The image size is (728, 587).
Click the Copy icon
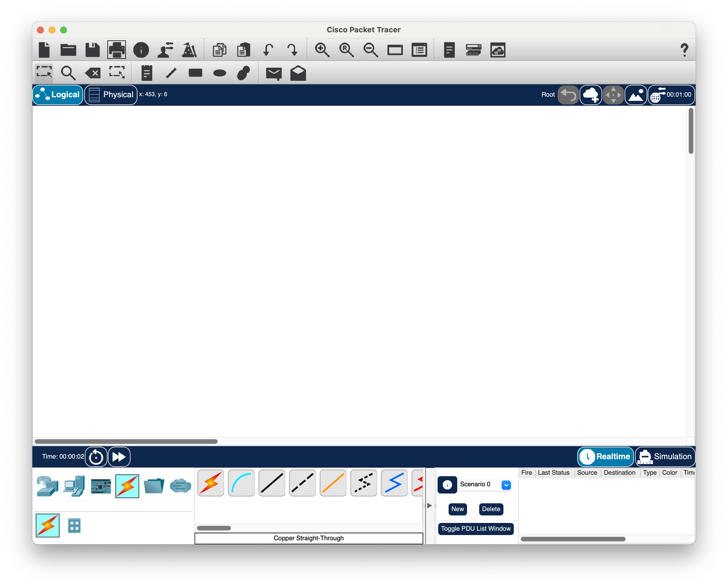coord(219,50)
